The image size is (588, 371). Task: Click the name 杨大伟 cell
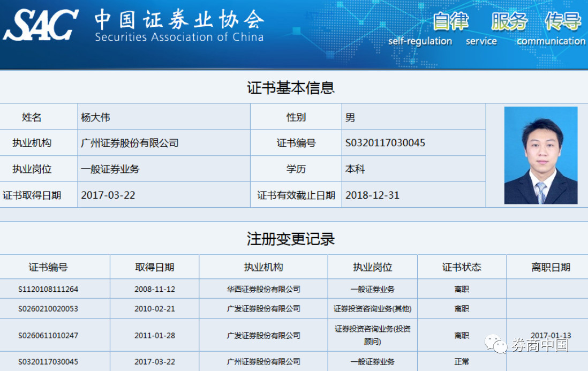click(164, 117)
